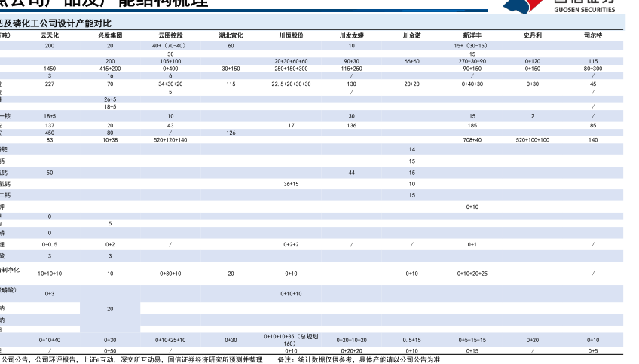Select the cell 22.5+20+30+30
This screenshot has height=364, width=639.
pos(291,84)
